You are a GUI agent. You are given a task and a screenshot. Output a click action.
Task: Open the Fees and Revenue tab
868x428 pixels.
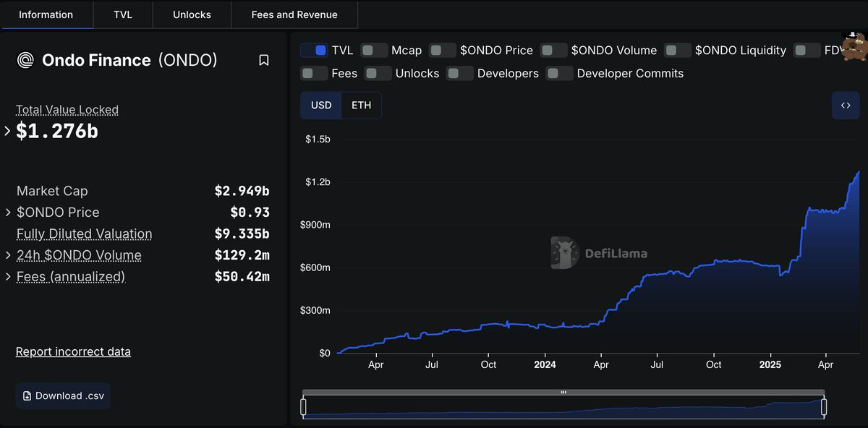click(x=294, y=14)
